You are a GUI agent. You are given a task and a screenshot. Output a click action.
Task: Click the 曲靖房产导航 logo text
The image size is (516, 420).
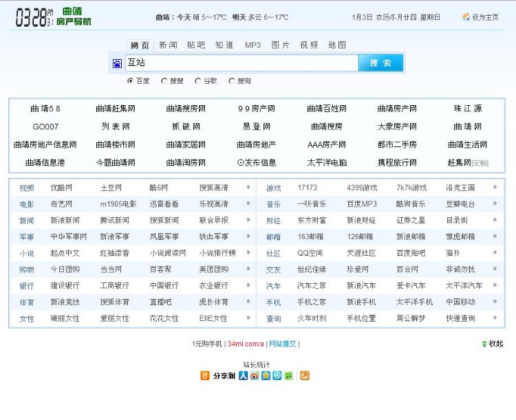tap(74, 16)
